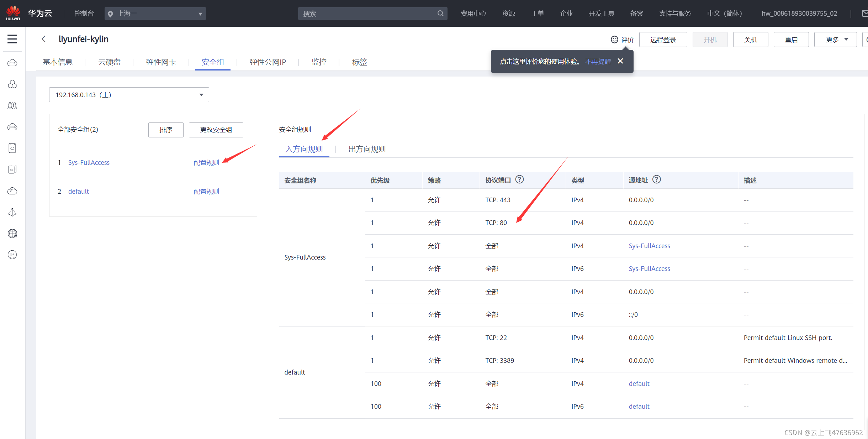868x439 pixels.
Task: Click the 远程登录 button
Action: (x=663, y=40)
